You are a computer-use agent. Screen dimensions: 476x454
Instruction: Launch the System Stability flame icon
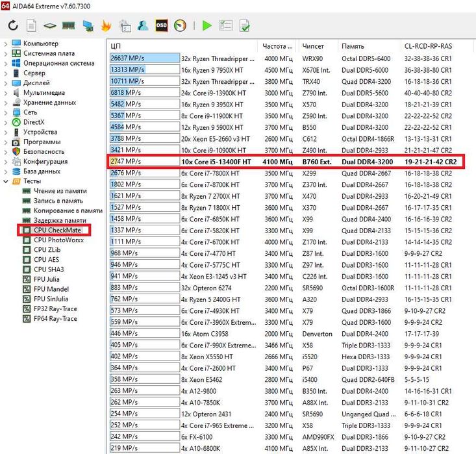click(x=106, y=26)
